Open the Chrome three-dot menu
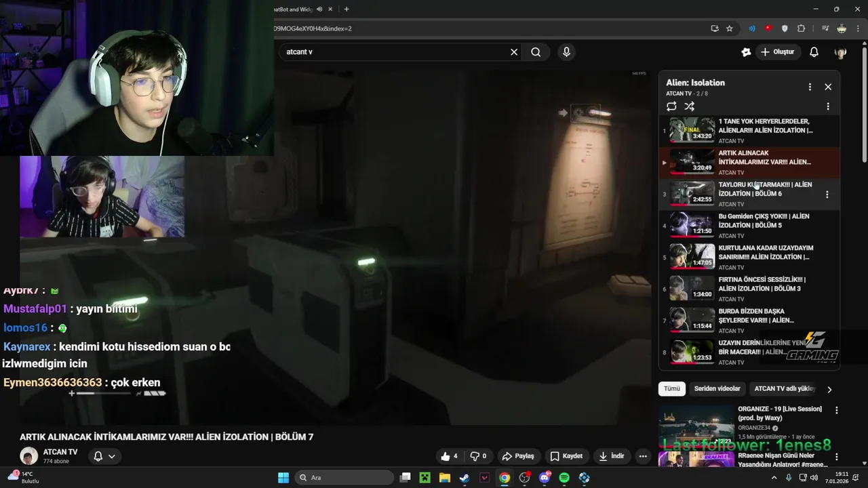The width and height of the screenshot is (868, 488). tap(859, 28)
